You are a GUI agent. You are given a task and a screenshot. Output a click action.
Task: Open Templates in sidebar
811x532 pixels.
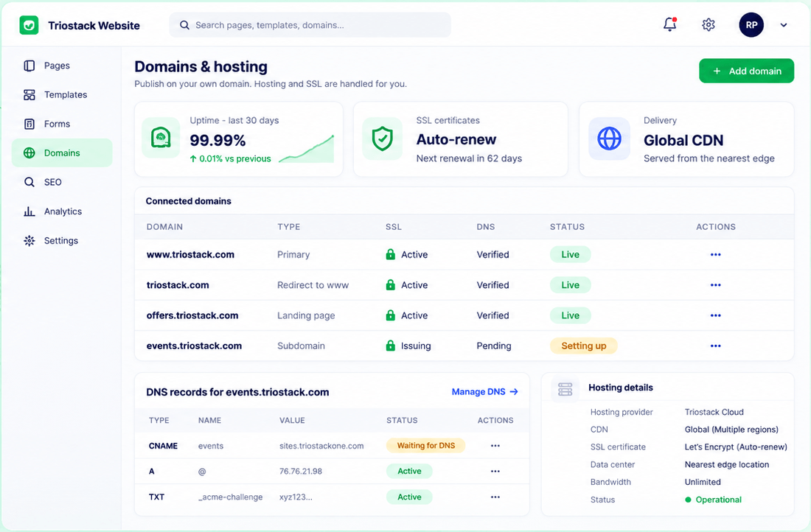coord(62,94)
